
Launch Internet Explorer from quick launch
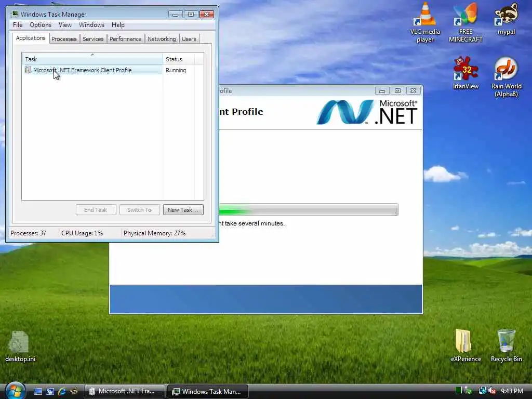click(x=62, y=391)
